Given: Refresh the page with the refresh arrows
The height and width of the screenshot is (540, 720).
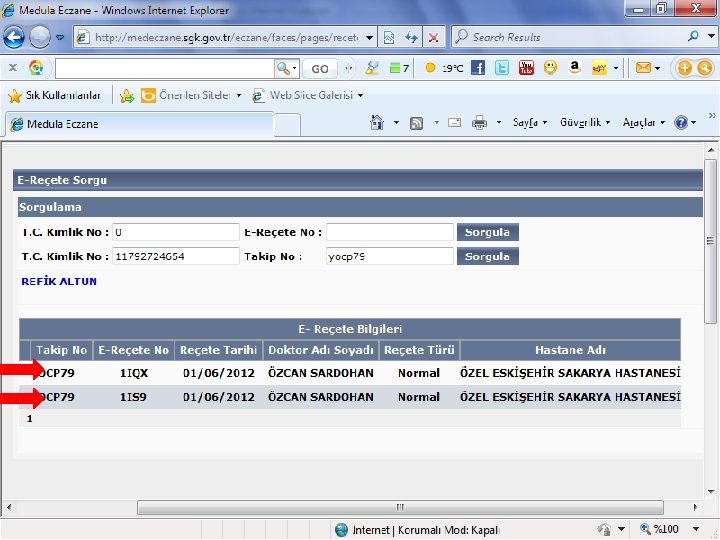Looking at the screenshot, I should tap(411, 38).
